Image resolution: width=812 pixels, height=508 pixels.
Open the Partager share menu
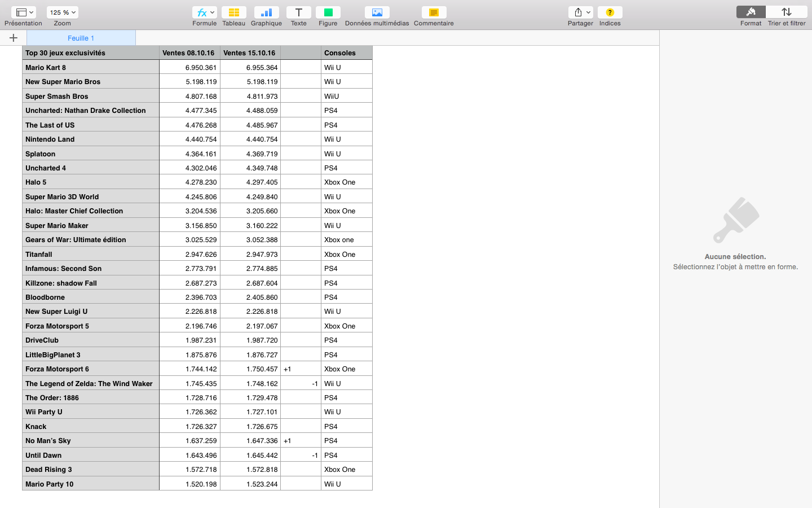pos(580,12)
